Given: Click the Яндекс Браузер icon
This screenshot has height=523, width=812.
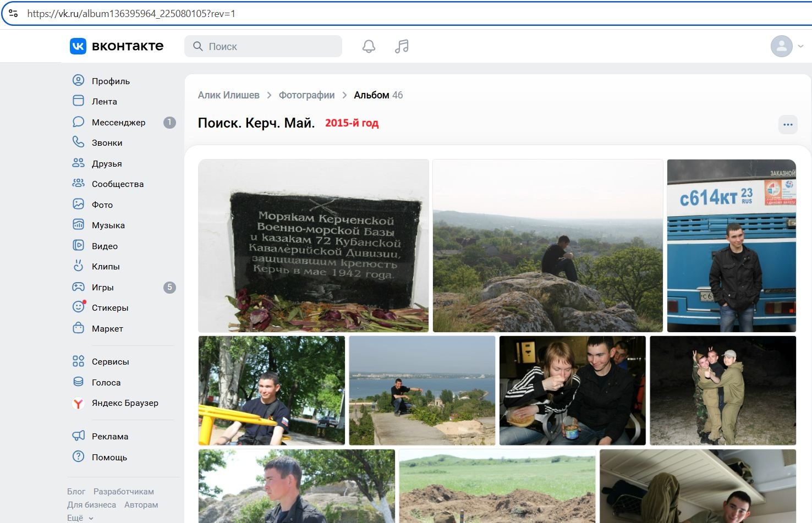Looking at the screenshot, I should [79, 403].
